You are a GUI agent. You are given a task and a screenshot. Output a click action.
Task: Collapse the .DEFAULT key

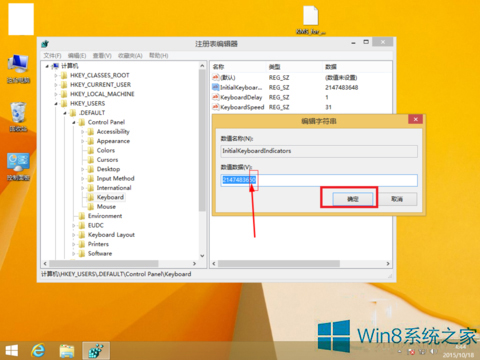65,113
